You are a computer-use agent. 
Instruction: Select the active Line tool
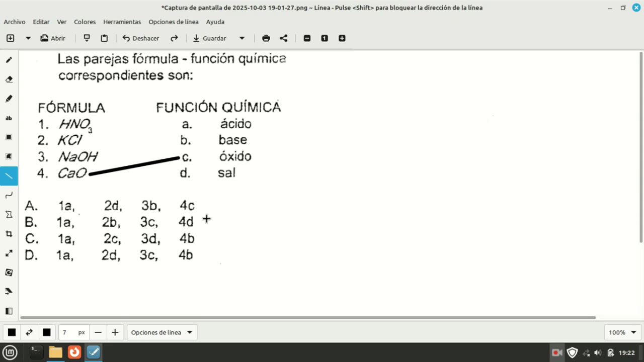pyautogui.click(x=9, y=176)
